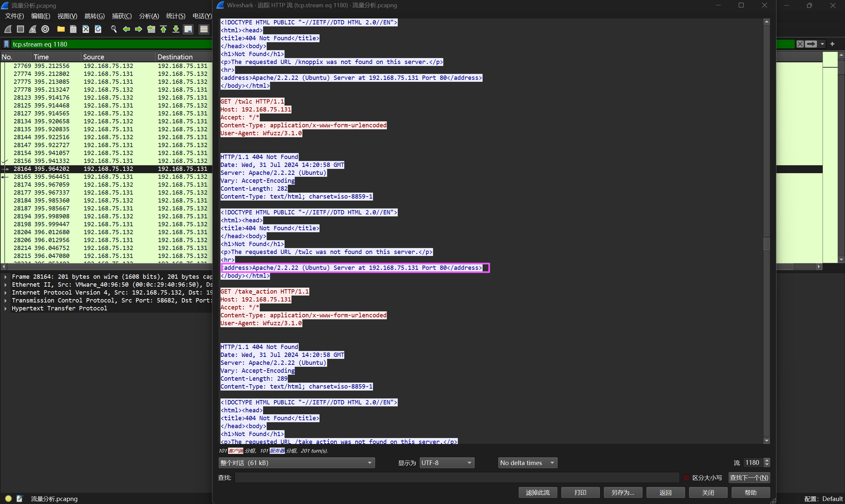
Task: Reload the capture file icon
Action: 98,29
